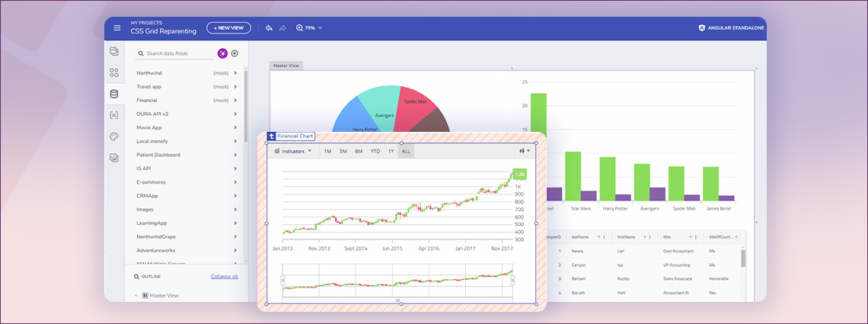Click the firstName column sort arrow

coord(646,236)
